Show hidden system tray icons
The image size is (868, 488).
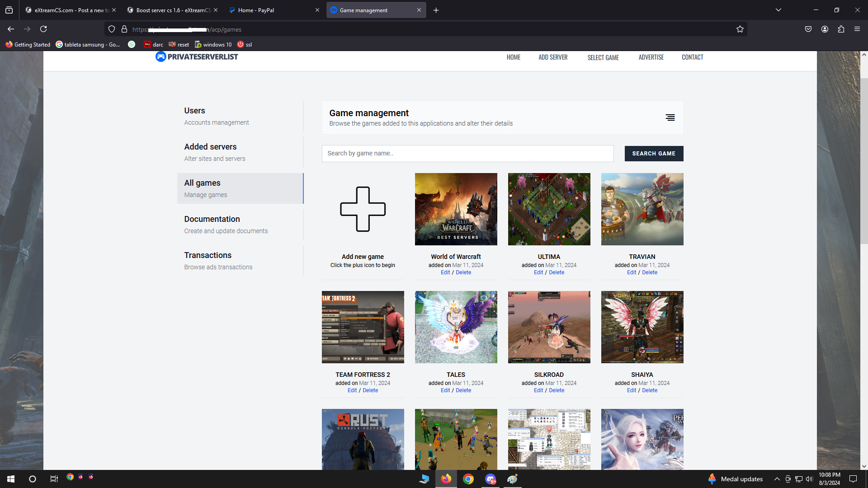[777, 479]
